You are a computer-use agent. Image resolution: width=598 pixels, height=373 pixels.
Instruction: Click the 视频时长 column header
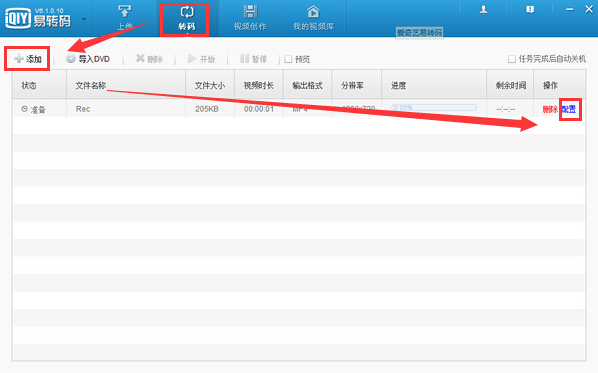259,85
